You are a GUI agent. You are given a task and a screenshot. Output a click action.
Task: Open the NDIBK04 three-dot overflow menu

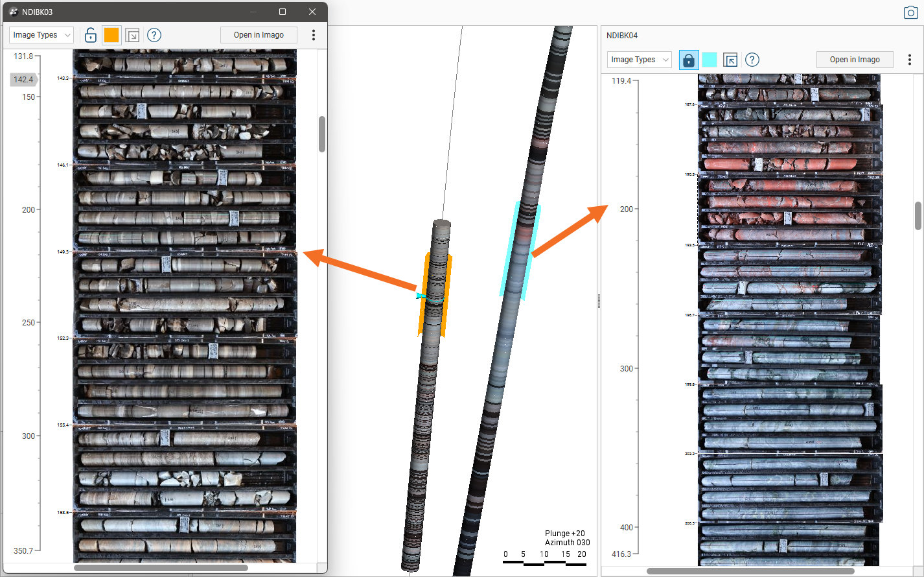click(x=910, y=60)
